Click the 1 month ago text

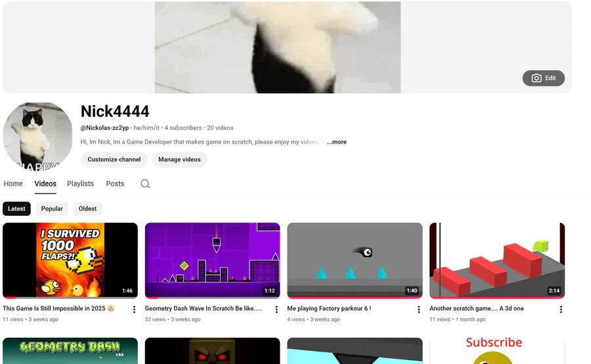click(471, 319)
